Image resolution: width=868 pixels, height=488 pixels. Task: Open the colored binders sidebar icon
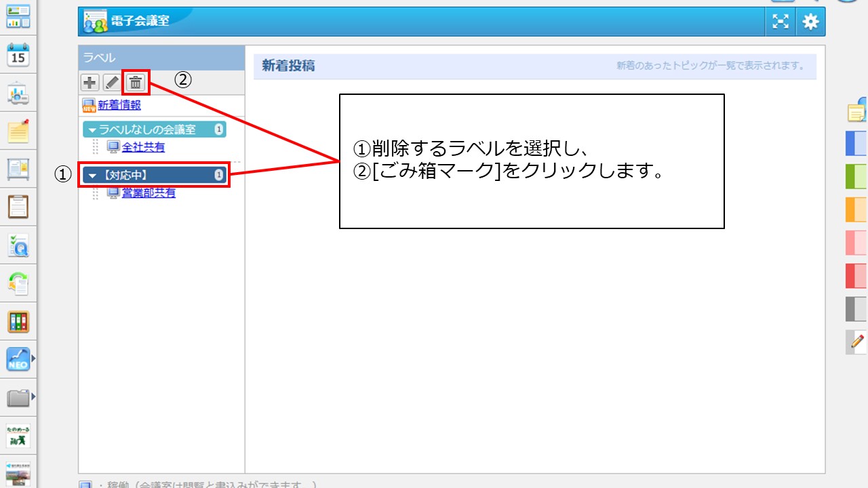[18, 321]
